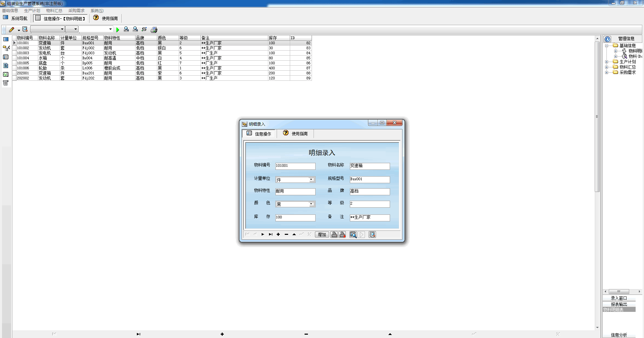The image size is (644, 338).
Task: Expand the 采购需求 tree node
Action: point(606,72)
